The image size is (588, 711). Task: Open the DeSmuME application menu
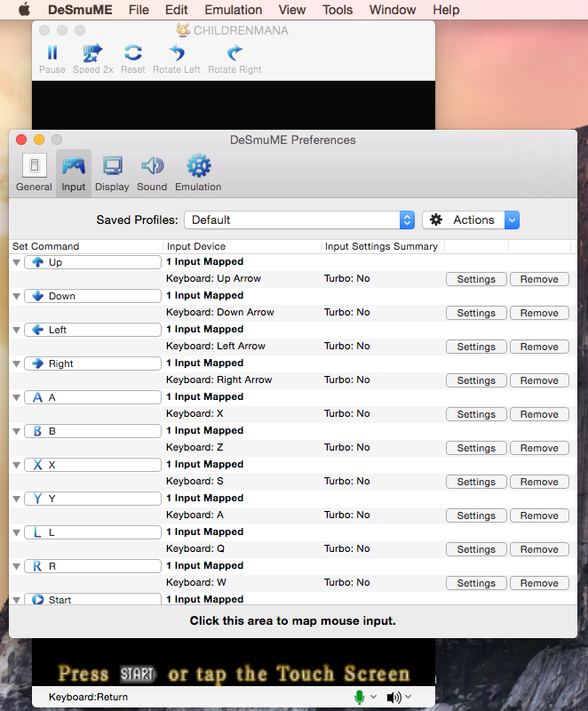[x=80, y=10]
